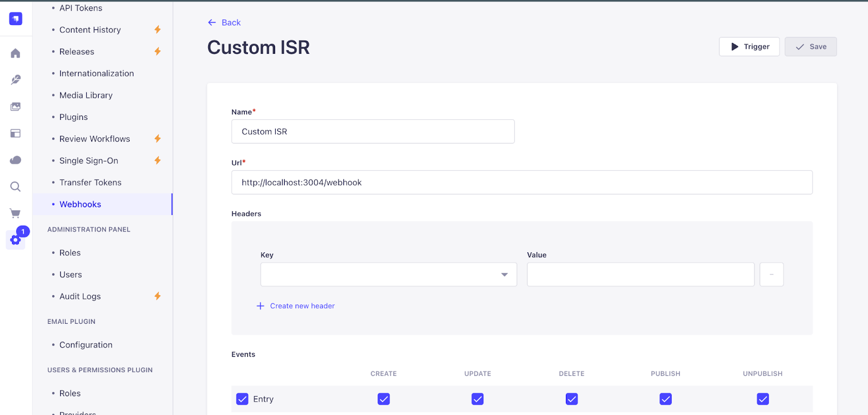Open the Cloud deploy icon

tap(16, 160)
